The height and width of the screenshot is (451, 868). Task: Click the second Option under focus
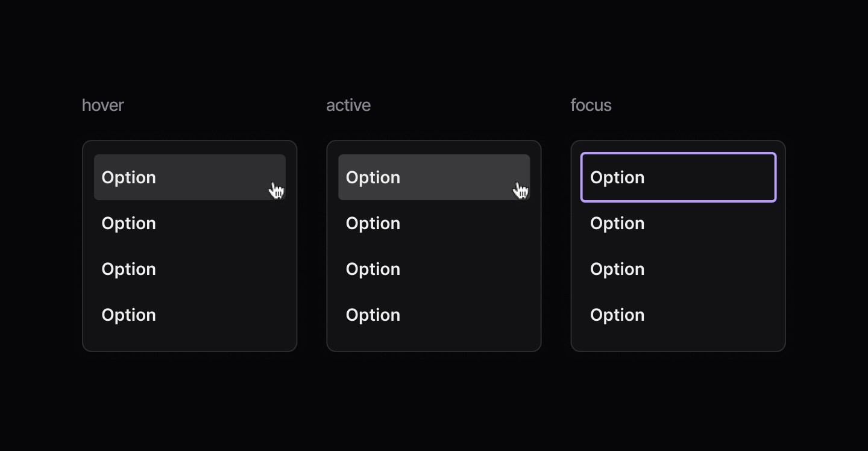tap(617, 223)
